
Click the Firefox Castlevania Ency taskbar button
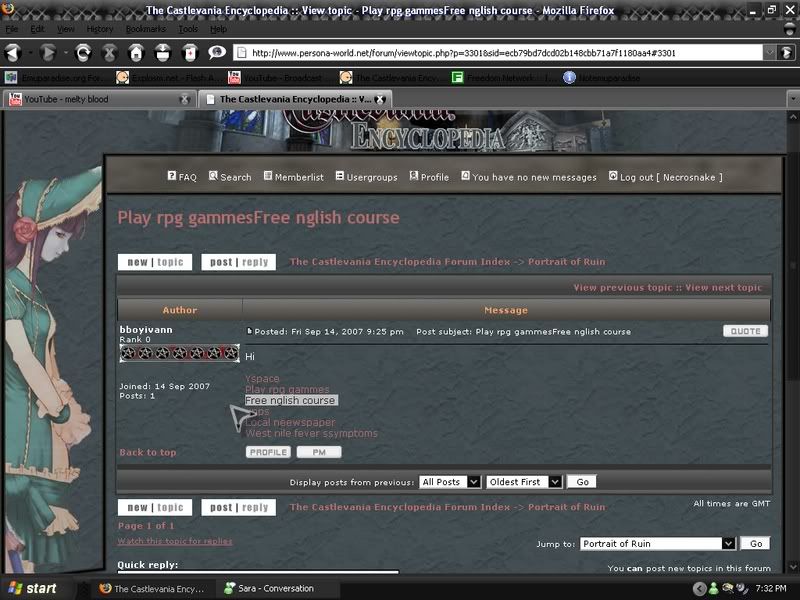153,588
